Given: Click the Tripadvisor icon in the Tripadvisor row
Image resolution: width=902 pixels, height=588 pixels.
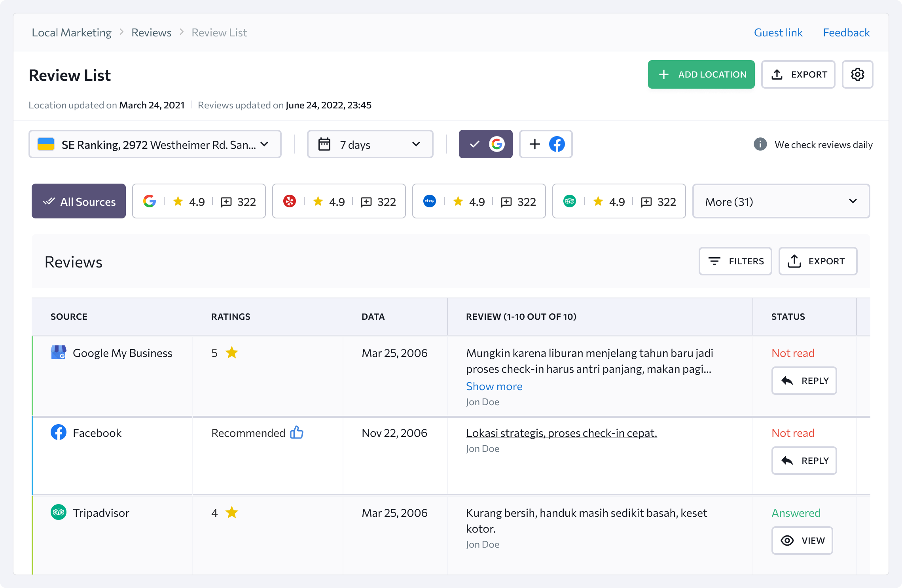Looking at the screenshot, I should 59,512.
